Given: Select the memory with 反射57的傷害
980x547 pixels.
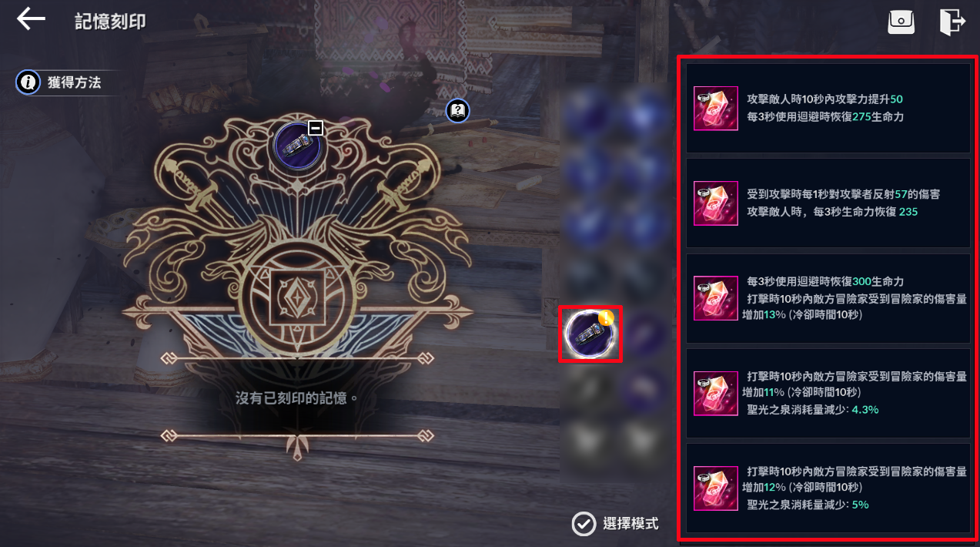Looking at the screenshot, I should [828, 203].
